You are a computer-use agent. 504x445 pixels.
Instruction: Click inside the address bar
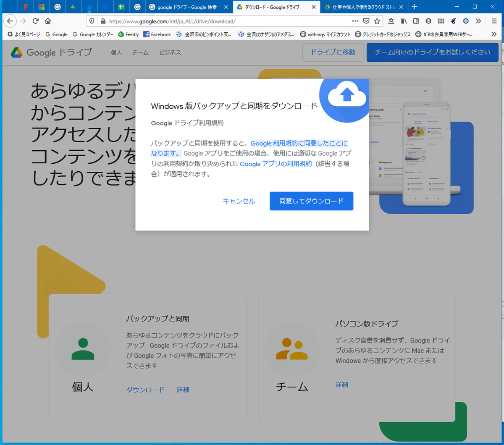(210, 20)
